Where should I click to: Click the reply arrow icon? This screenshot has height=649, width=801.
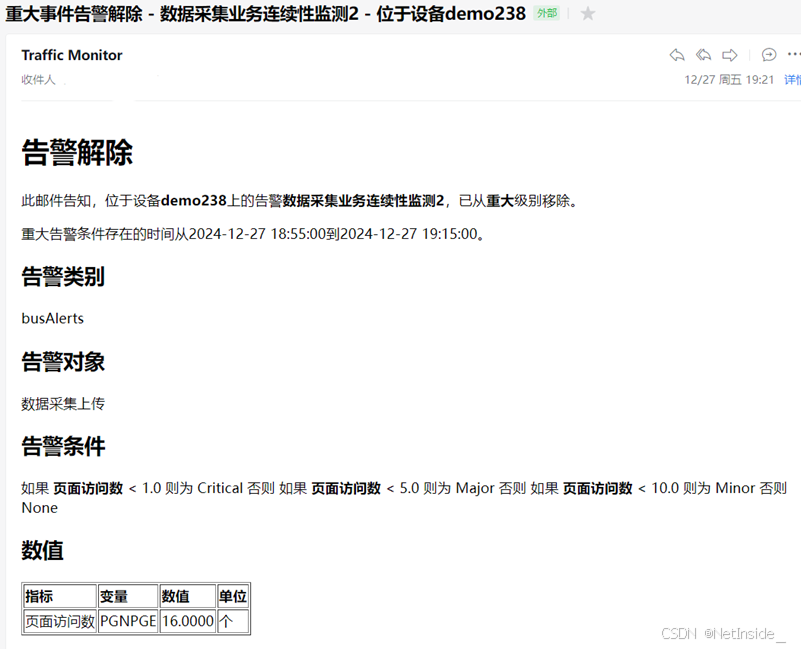[677, 55]
